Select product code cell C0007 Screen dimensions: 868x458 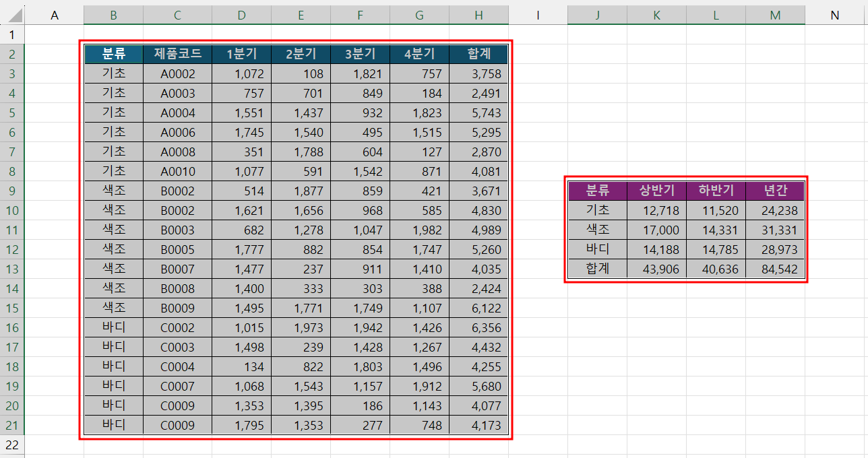178,387
